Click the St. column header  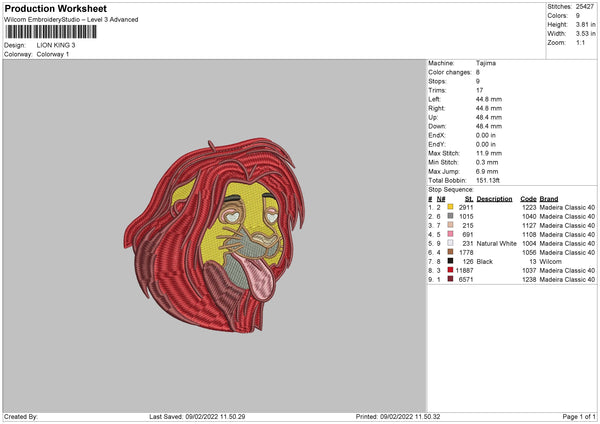[x=469, y=198]
